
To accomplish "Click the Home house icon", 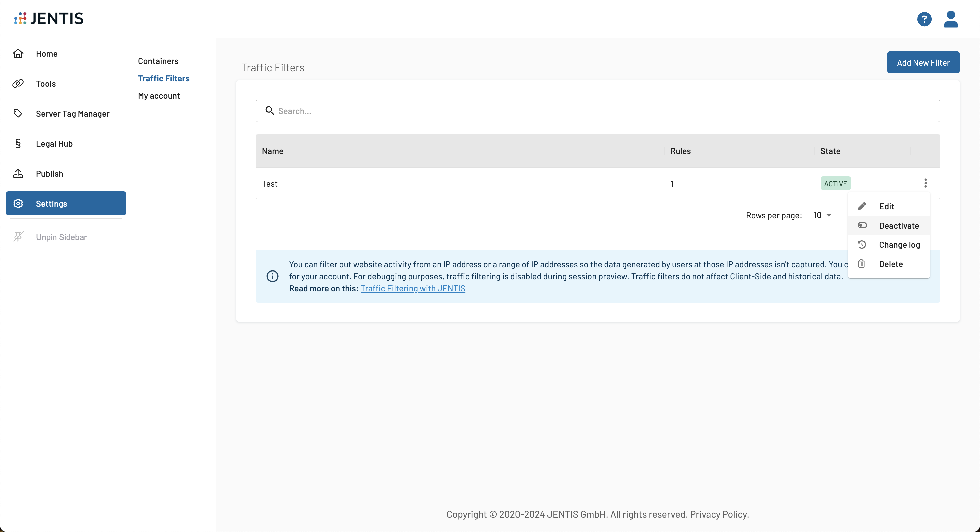I will 18,54.
